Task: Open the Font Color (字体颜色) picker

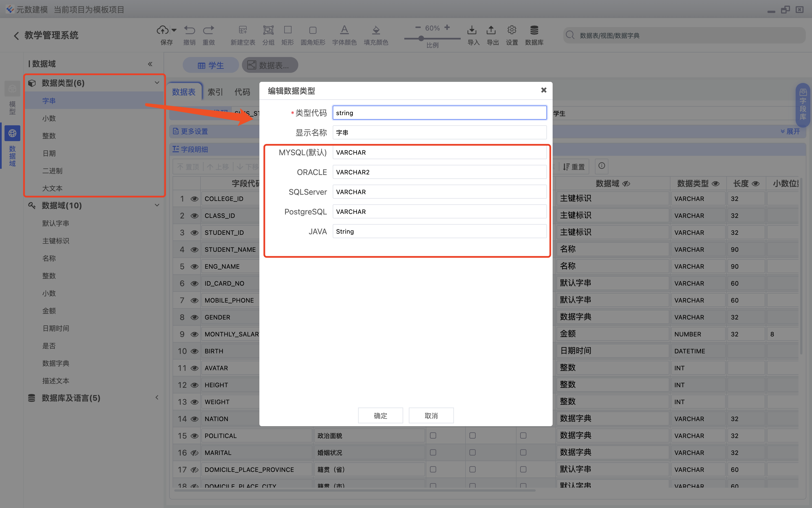Action: click(x=344, y=30)
